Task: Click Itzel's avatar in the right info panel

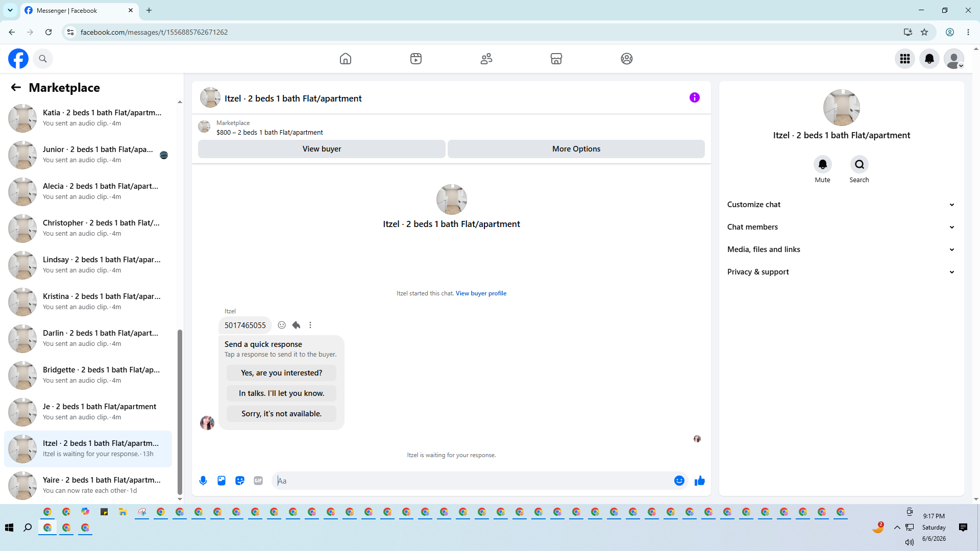Action: tap(841, 108)
